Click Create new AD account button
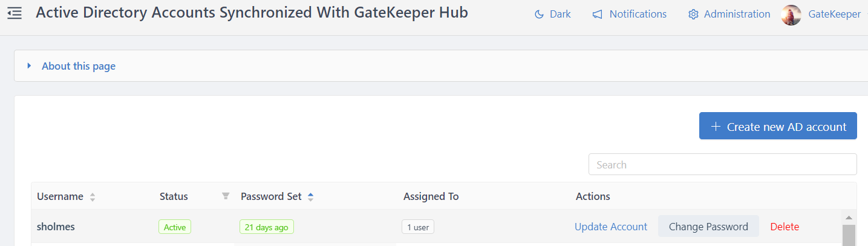This screenshot has height=246, width=868. click(x=778, y=126)
